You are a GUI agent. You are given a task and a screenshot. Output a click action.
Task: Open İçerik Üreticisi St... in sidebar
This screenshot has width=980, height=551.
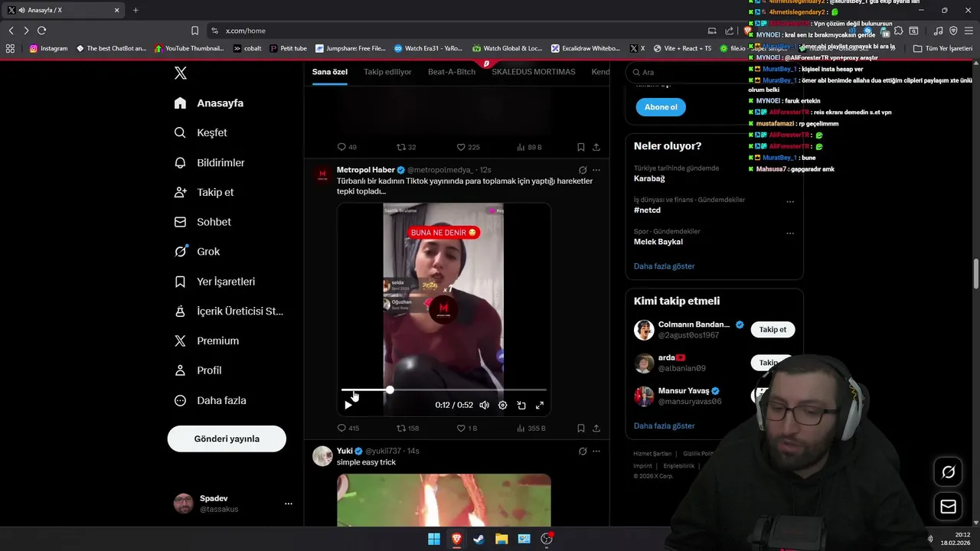click(x=229, y=311)
